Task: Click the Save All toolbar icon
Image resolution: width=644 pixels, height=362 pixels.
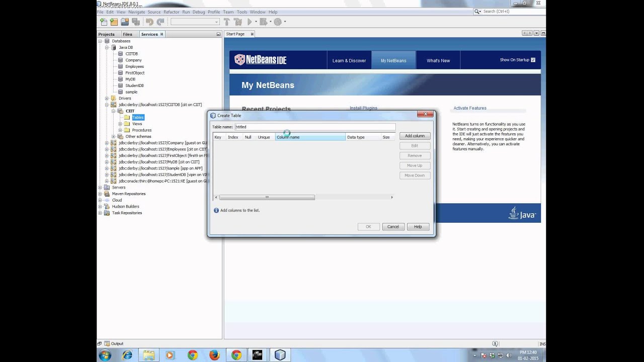Action: tap(135, 22)
